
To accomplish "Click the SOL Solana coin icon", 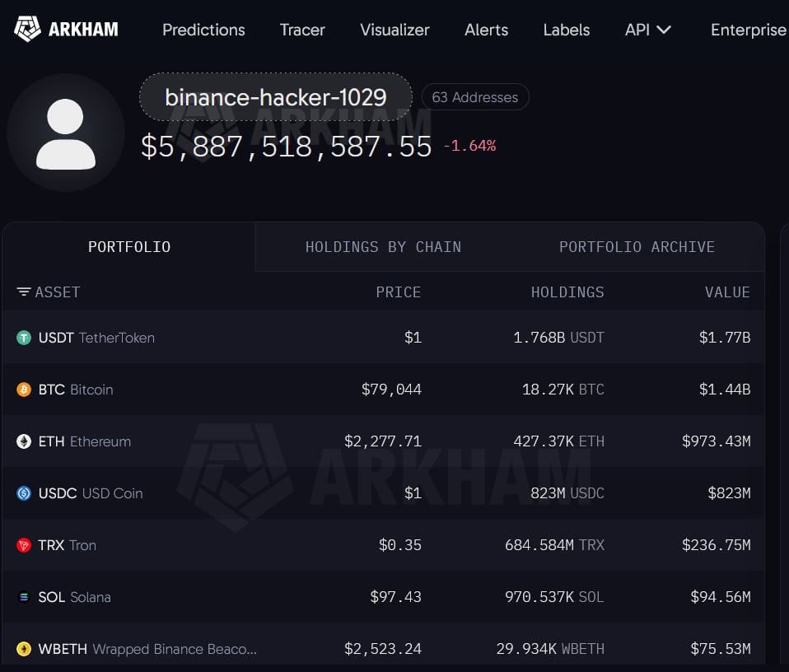I will [24, 596].
